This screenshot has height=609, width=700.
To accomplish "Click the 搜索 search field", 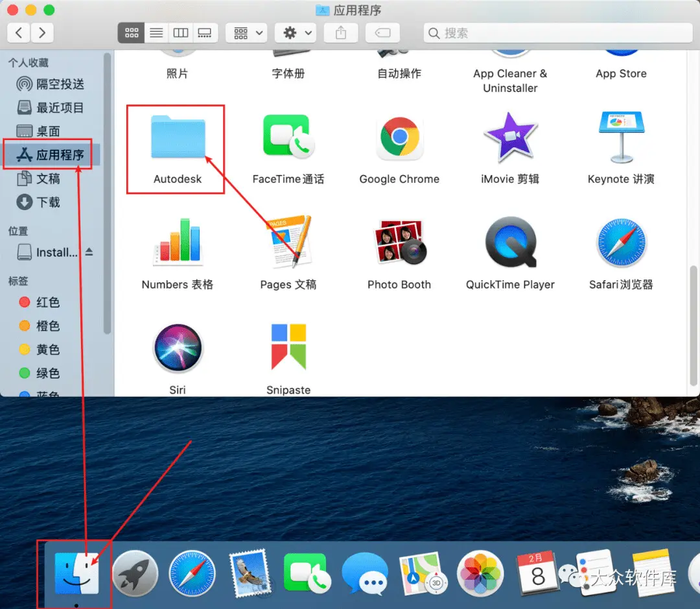I will pyautogui.click(x=558, y=32).
